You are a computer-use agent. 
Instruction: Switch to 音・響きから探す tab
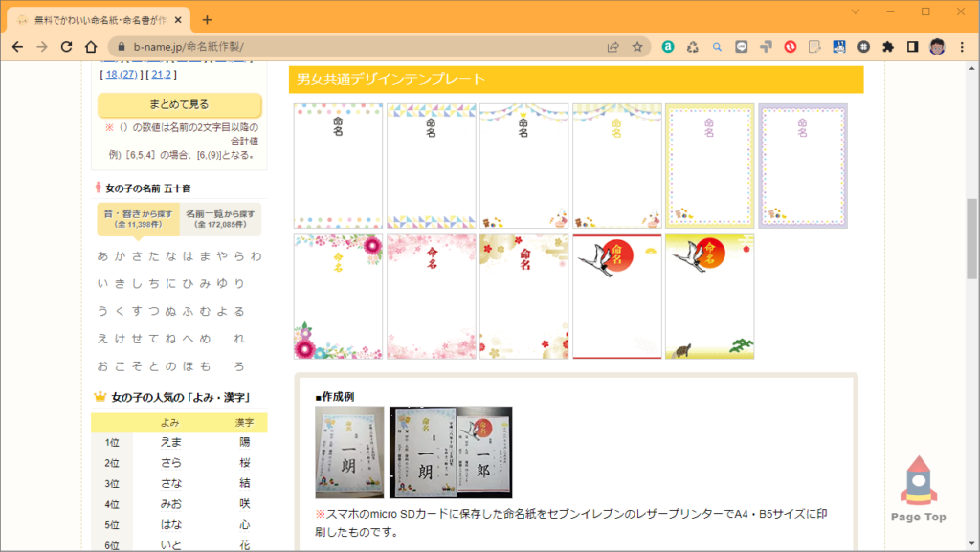click(x=139, y=219)
